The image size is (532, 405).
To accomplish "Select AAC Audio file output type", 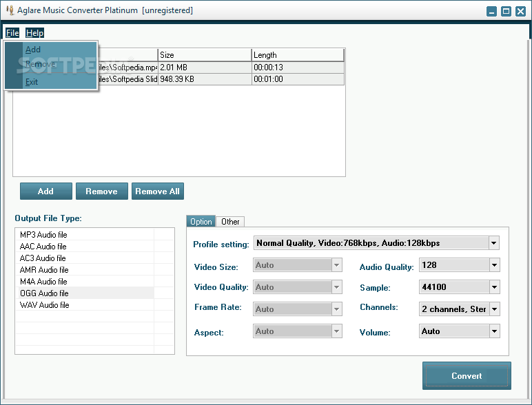I will (85, 247).
